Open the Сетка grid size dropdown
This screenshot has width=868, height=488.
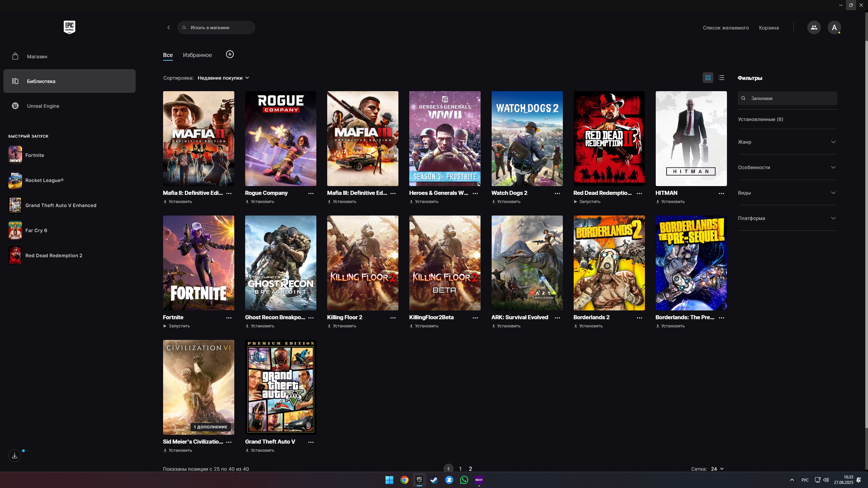(x=717, y=469)
